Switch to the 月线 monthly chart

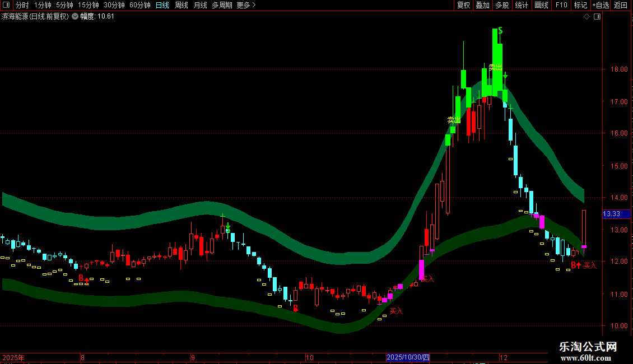tap(200, 5)
